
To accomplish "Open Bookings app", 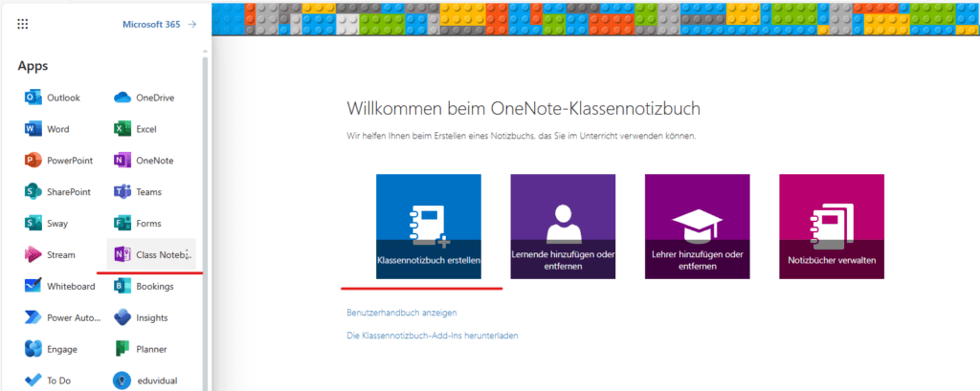I will point(144,286).
